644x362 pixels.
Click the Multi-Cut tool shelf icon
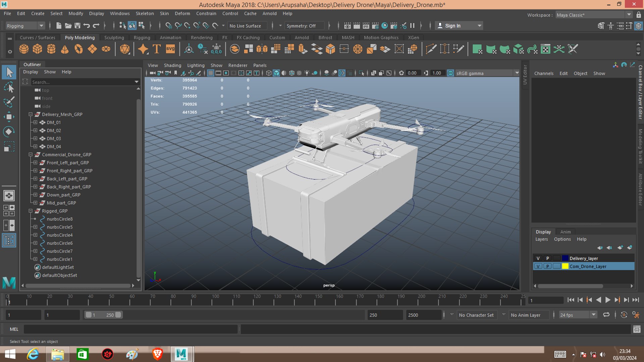[431, 49]
